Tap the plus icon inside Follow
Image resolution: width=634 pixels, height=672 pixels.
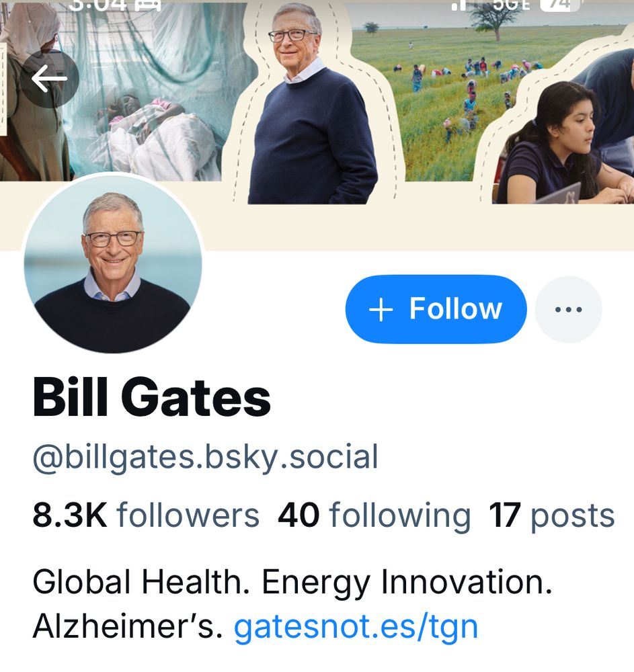click(x=381, y=309)
